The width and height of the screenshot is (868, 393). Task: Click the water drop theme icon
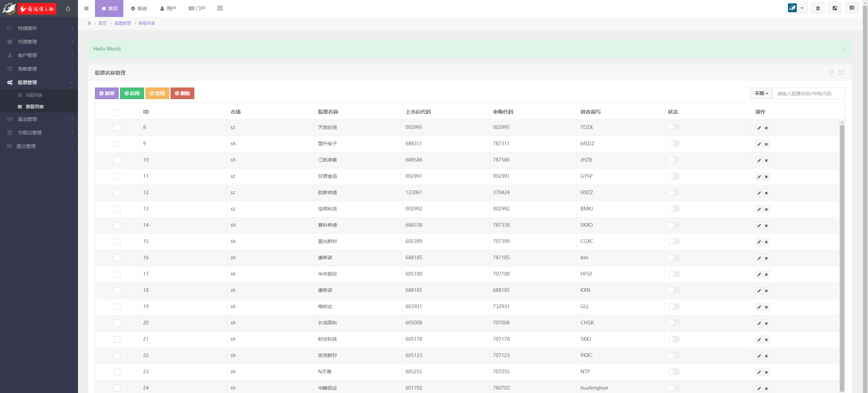[x=68, y=9]
